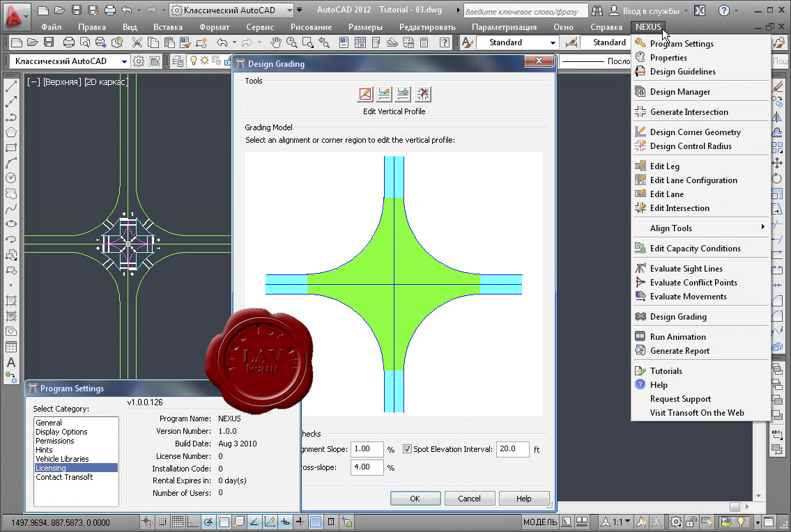
Task: Toggle Dynamic Input in status bar
Action: [x=285, y=522]
